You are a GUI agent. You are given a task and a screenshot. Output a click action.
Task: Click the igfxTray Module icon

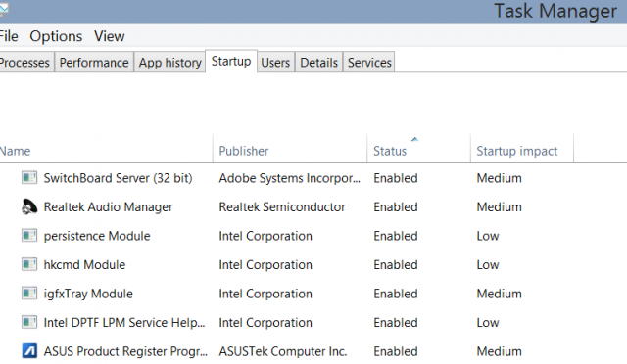point(29,294)
